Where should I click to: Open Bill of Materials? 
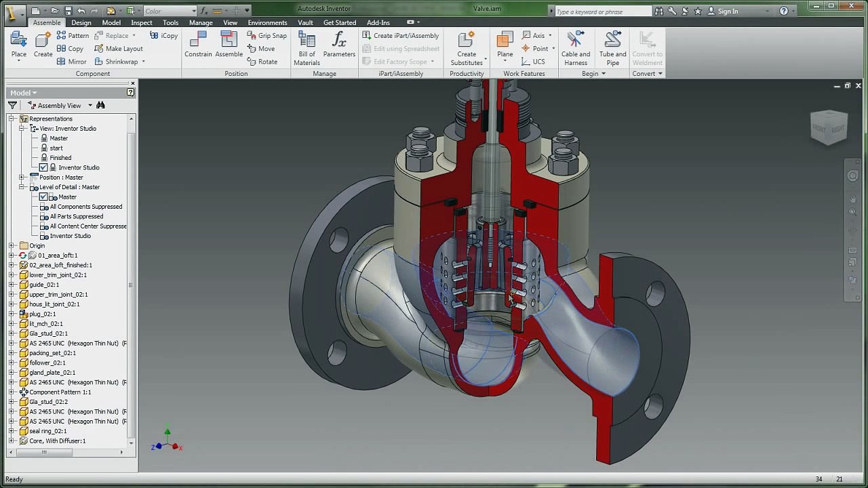pos(307,42)
